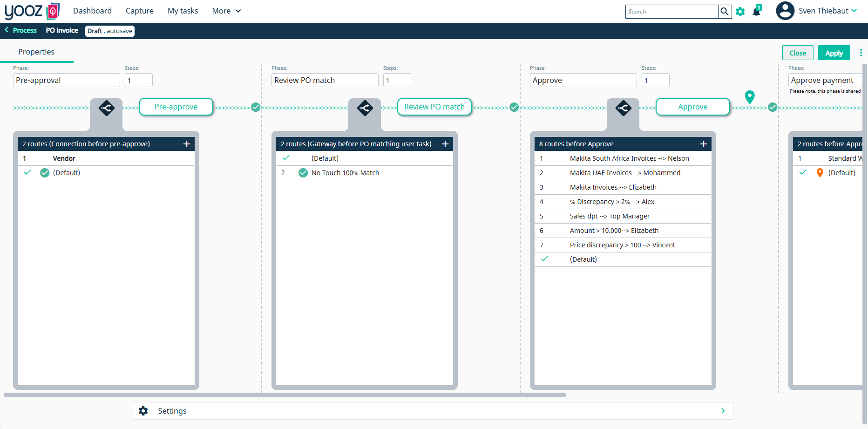Expand the More menu
Screen dimensions: 868x429
(x=226, y=11)
